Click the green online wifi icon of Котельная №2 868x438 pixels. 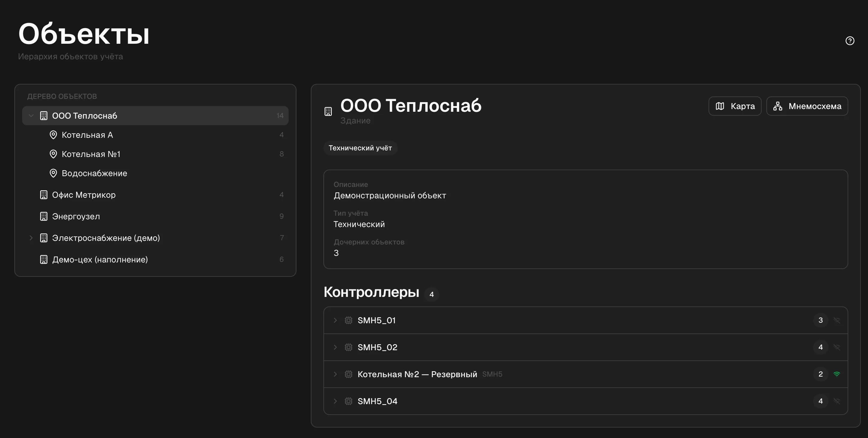837,374
